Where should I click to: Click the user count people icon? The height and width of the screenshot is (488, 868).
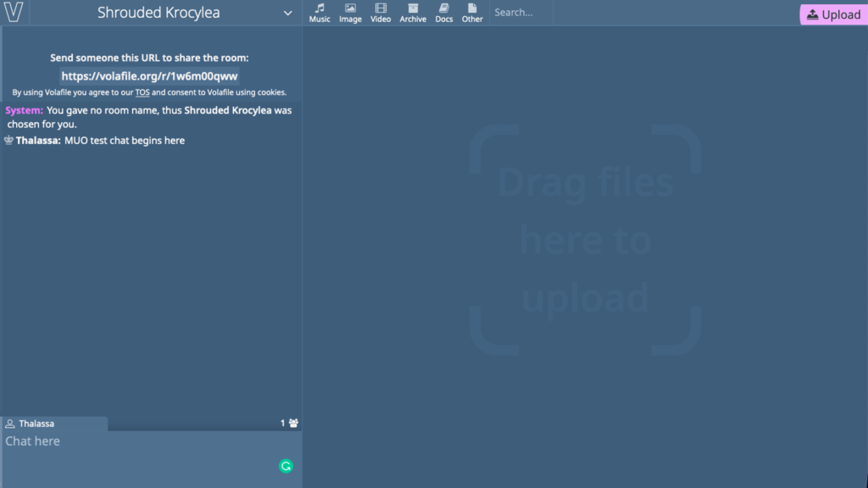coord(293,424)
